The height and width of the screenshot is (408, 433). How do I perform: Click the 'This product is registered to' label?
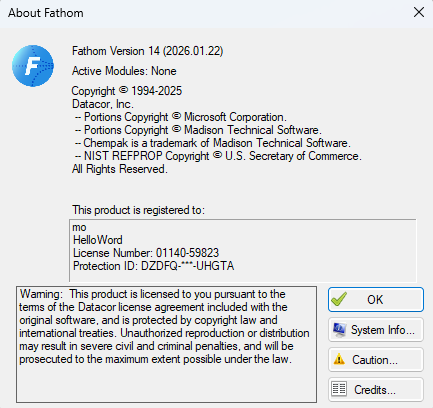point(138,210)
